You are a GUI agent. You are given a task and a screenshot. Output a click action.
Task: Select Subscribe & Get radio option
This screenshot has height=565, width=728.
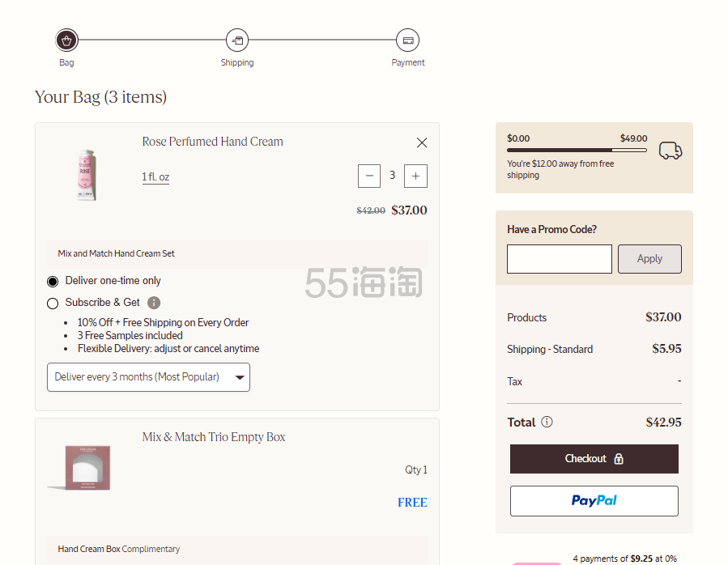[x=53, y=303]
